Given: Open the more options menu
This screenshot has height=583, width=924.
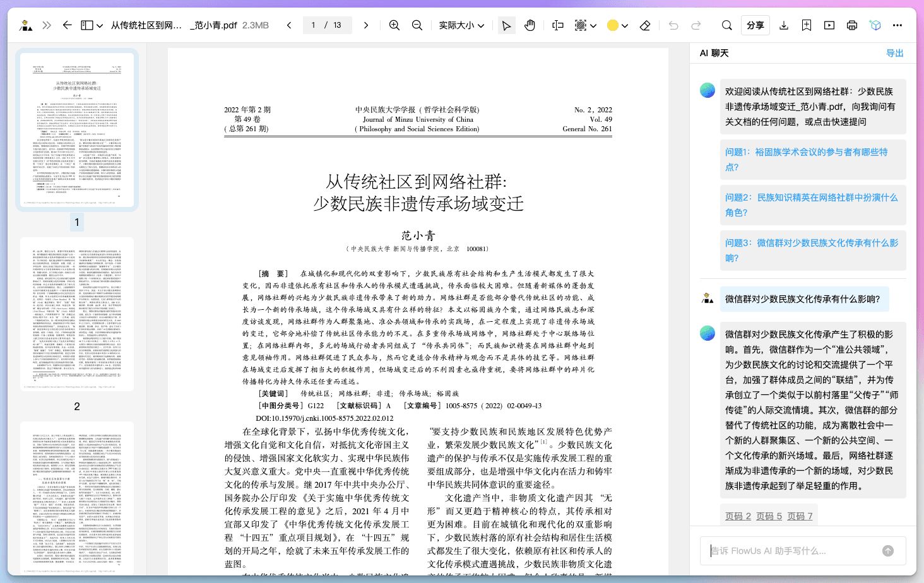Looking at the screenshot, I should pyautogui.click(x=897, y=25).
